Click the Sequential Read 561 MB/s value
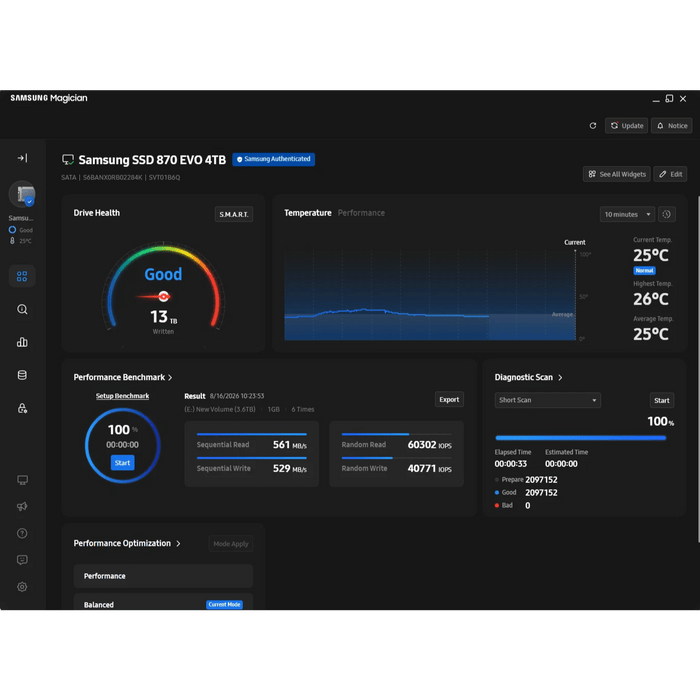Viewport: 700px width, 700px height. 290,445
